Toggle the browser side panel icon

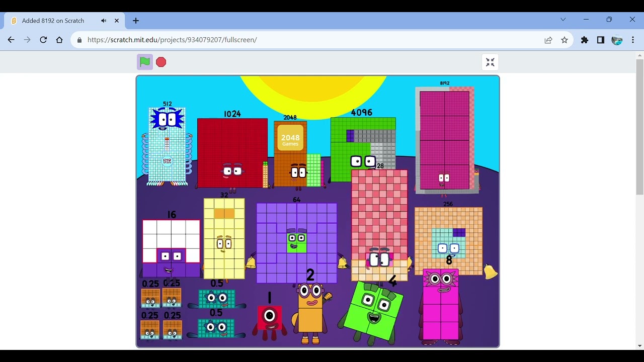click(601, 40)
